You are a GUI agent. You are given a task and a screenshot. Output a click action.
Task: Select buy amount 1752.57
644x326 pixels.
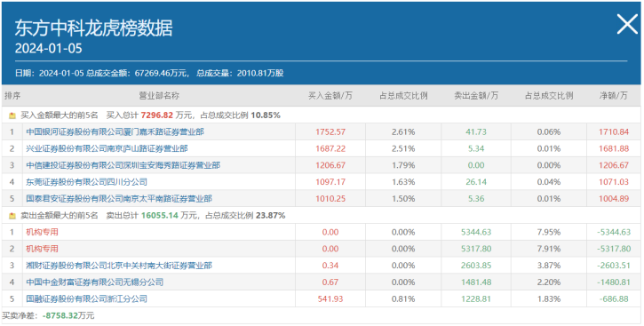tap(330, 131)
